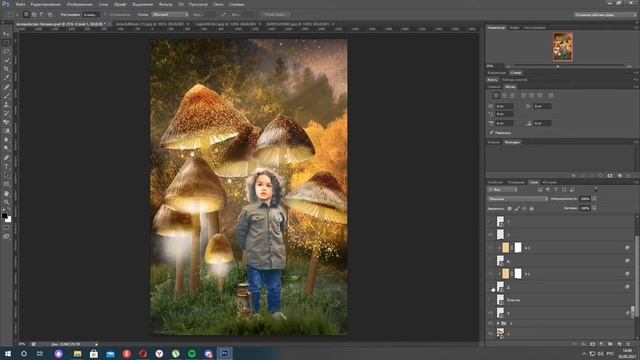Open the Файл menu

pos(20,4)
